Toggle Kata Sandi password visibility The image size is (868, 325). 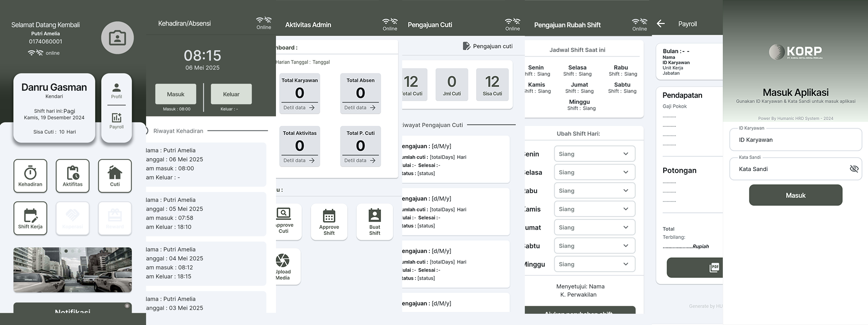(854, 169)
